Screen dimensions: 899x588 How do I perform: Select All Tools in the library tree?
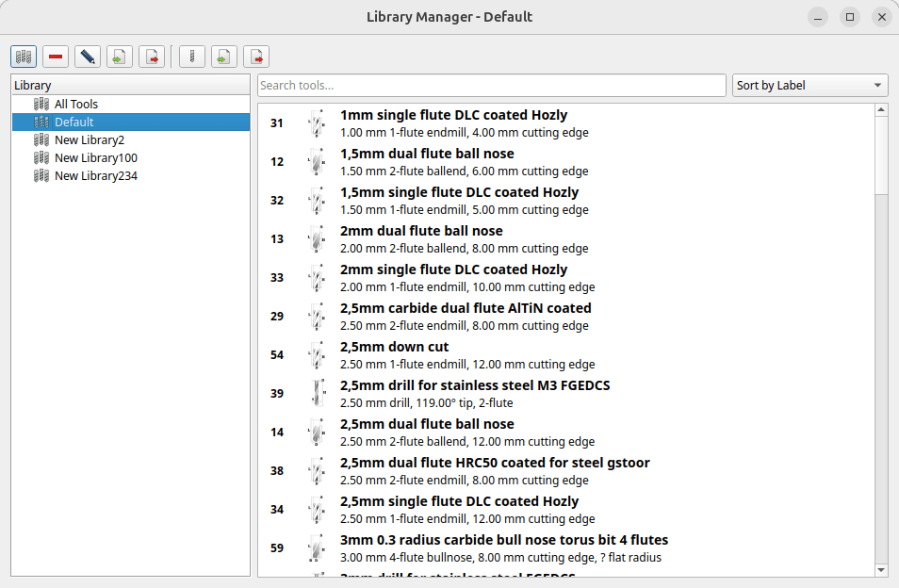[x=75, y=105]
